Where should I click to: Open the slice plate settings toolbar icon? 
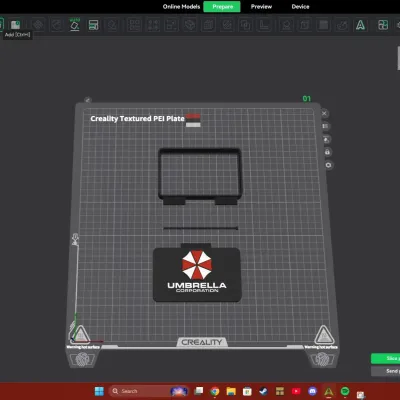click(93, 25)
